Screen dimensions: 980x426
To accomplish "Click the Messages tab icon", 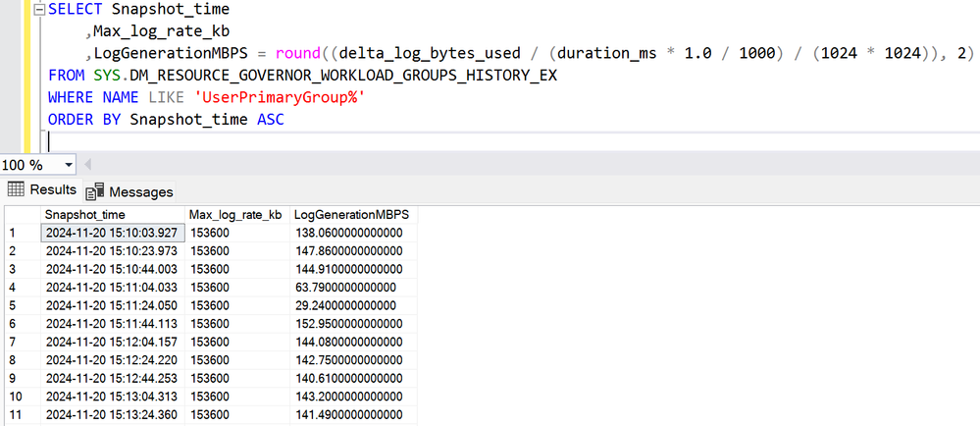I will tap(95, 191).
